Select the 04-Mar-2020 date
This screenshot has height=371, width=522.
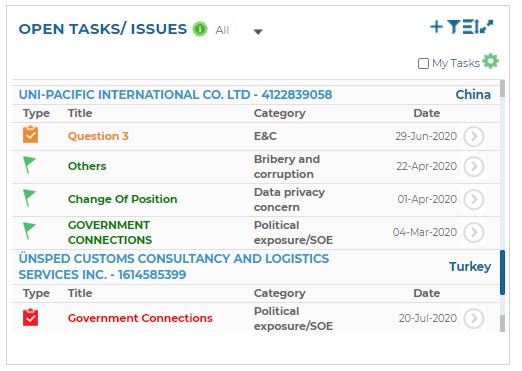[x=425, y=232]
